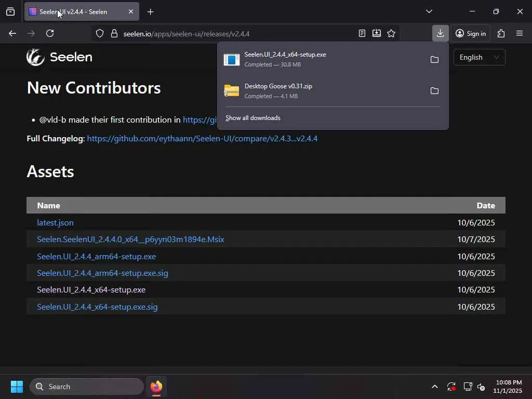Click the forward navigation arrow
This screenshot has width=532, height=399.
pos(31,33)
